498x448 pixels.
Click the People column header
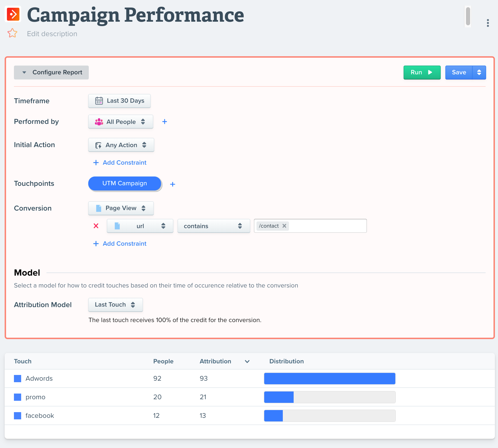tap(163, 361)
